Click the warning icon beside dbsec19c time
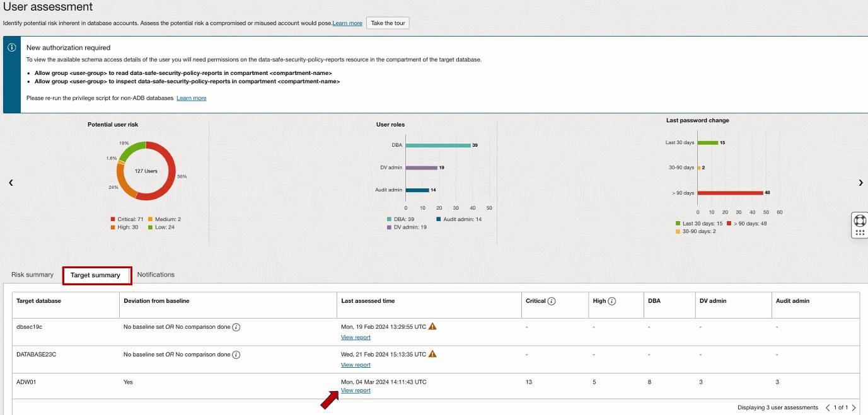The image size is (868, 415). pyautogui.click(x=432, y=326)
